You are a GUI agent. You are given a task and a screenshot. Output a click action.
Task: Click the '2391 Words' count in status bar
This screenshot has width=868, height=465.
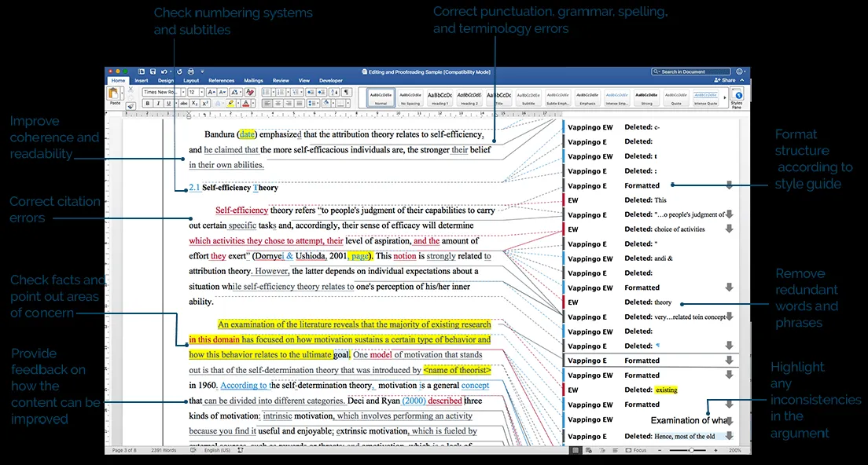pos(164,450)
